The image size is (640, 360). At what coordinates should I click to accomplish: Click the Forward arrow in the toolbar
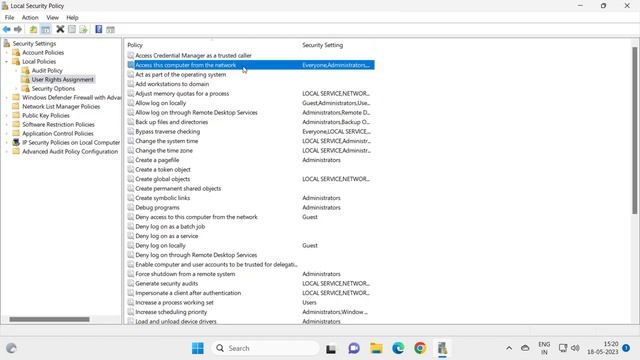(18, 29)
